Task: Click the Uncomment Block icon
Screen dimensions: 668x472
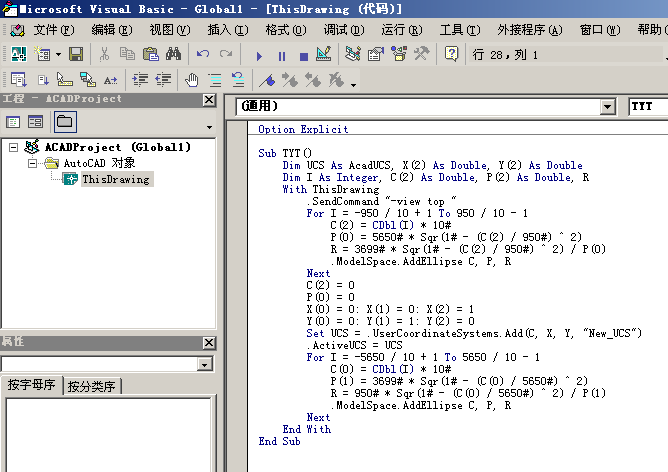Action: pos(238,80)
